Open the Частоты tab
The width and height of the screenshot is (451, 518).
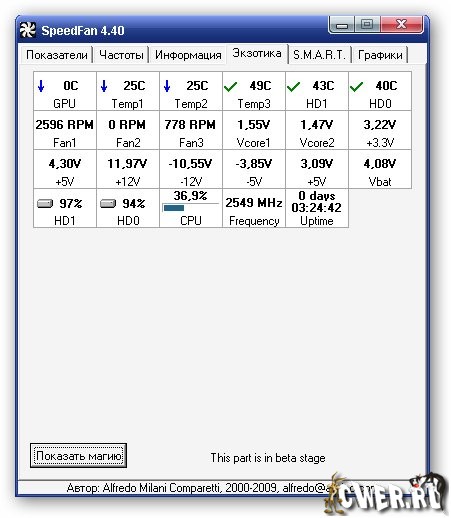[x=121, y=55]
